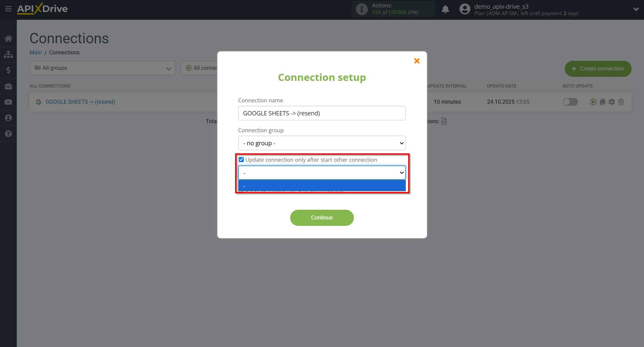The image size is (644, 347).
Task: Open the Payments dollar icon in sidebar
Action: pyautogui.click(x=8, y=70)
